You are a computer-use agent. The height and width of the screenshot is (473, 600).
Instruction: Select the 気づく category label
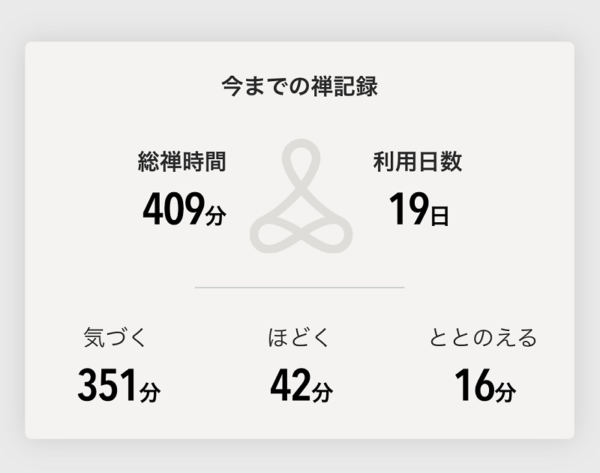pyautogui.click(x=115, y=338)
